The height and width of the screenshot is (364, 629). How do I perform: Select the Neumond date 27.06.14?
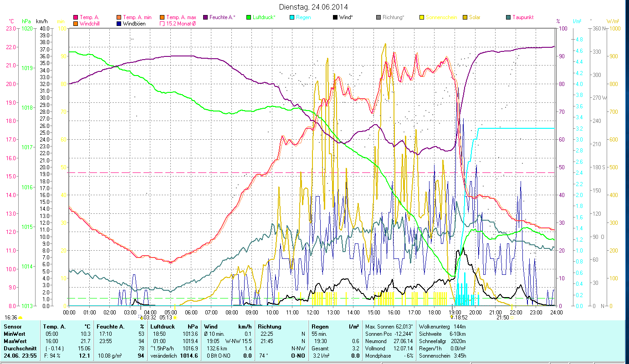(x=404, y=341)
